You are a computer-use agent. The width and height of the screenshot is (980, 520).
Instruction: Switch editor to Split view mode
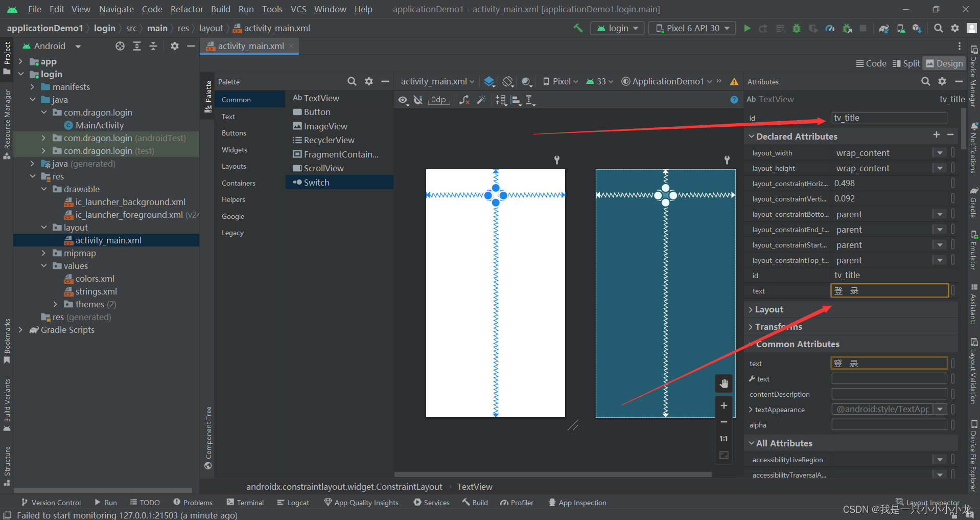906,63
